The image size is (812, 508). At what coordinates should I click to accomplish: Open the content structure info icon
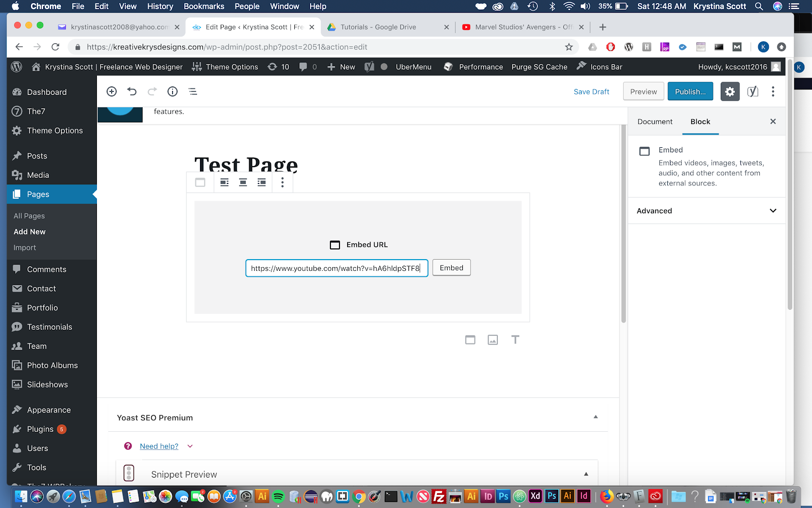click(x=173, y=91)
